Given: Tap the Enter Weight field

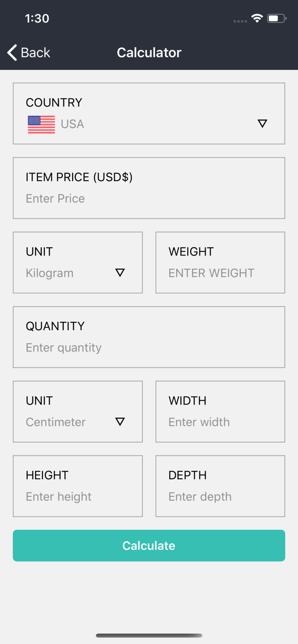Looking at the screenshot, I should pos(220,273).
